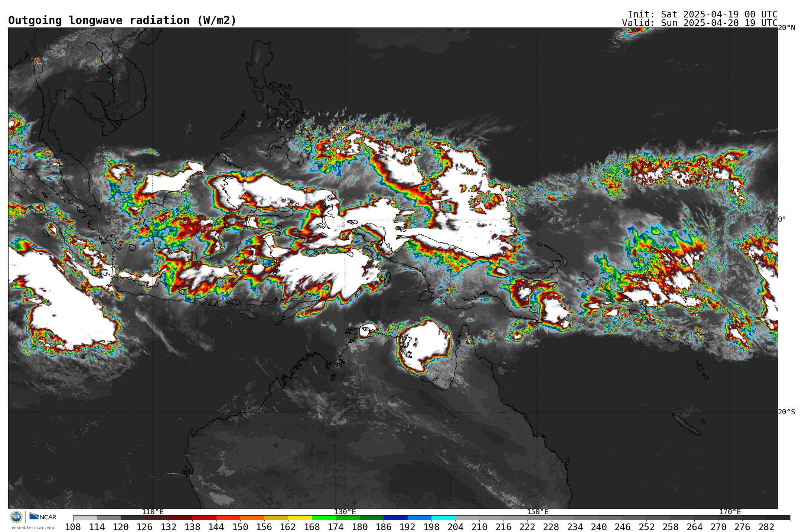Click the "Valid: Sun 2025-04-20 19 UTC" text
This screenshot has height=532, width=802.
point(700,23)
